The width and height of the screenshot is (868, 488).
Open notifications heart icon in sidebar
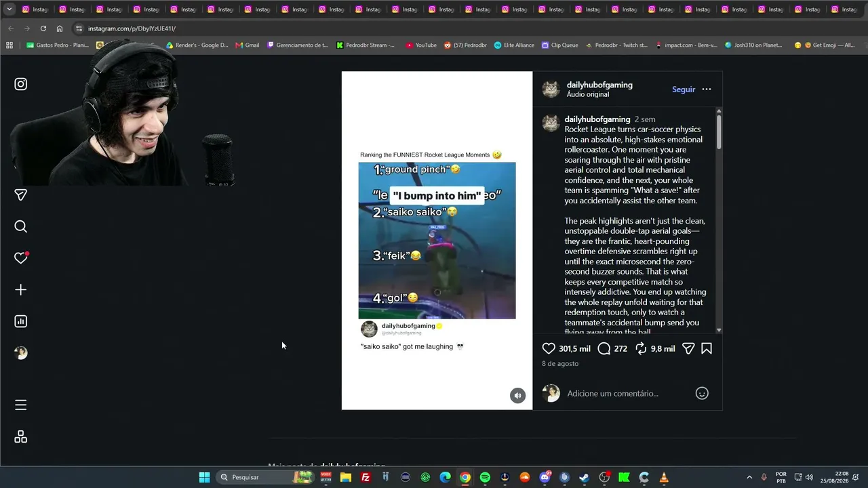[21, 258]
